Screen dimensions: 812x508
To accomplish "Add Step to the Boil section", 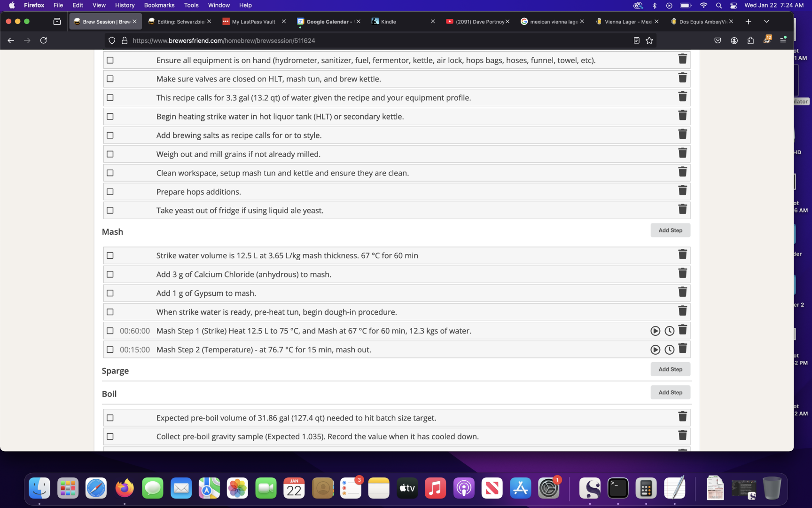I will [670, 392].
